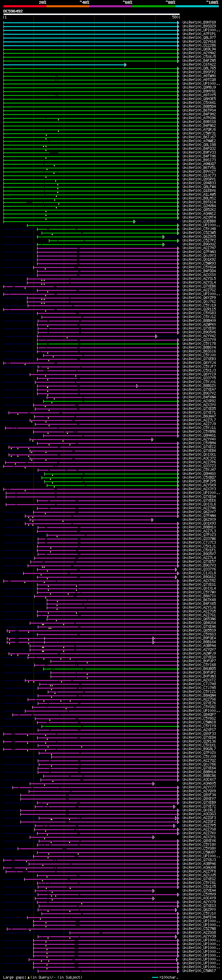The height and width of the screenshot is (980, 222).
Task: Click the cyan alignment bar for B9HT69
Action: pyautogui.click(x=92, y=23)
